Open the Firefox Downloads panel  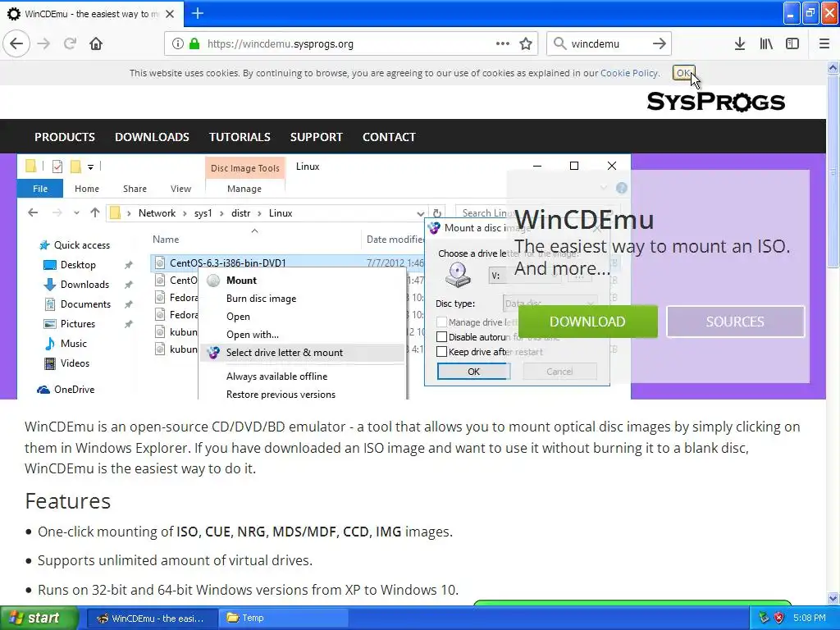click(x=740, y=43)
